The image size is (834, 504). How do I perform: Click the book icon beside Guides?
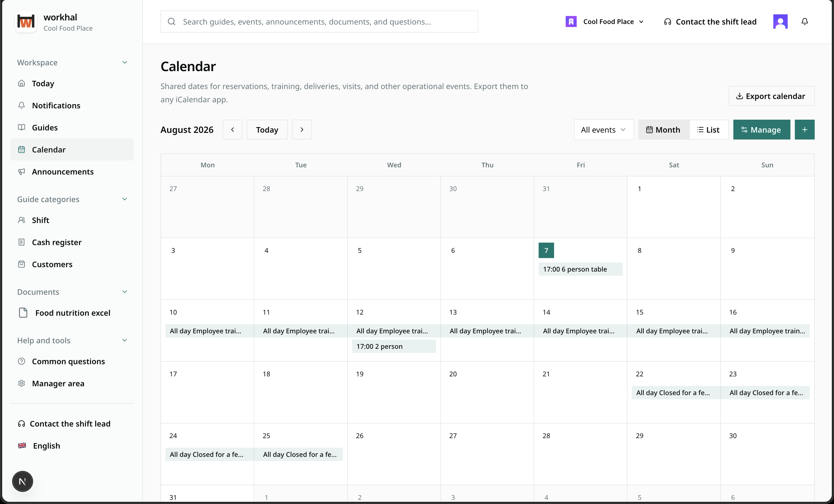pyautogui.click(x=22, y=127)
